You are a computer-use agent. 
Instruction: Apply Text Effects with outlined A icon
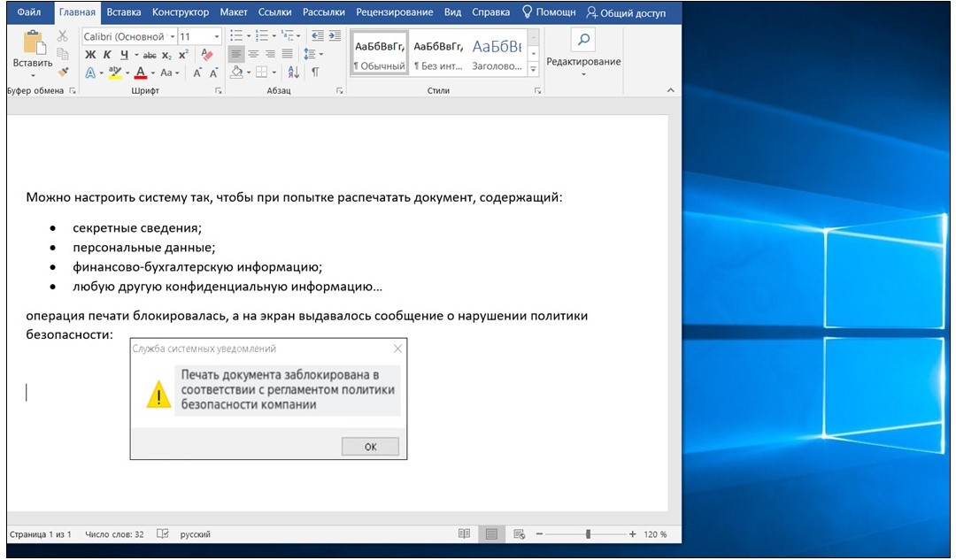click(90, 73)
